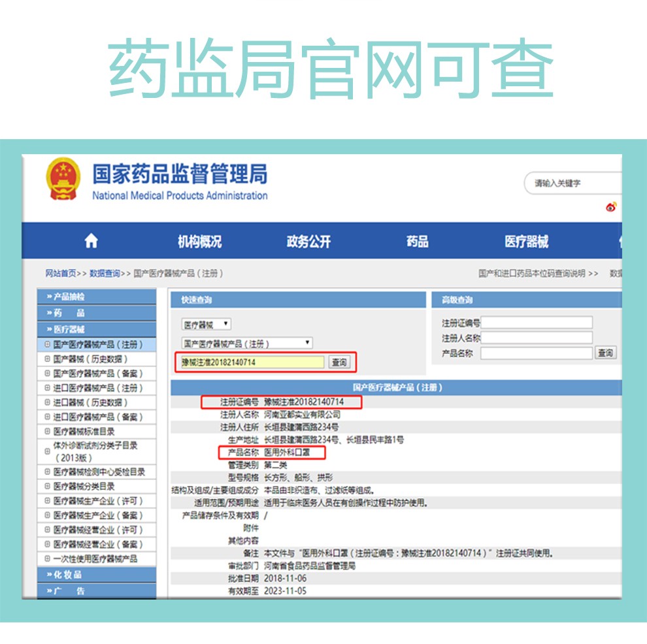Expand the 化妆品 sidebar section
The image size is (647, 644).
(x=97, y=575)
